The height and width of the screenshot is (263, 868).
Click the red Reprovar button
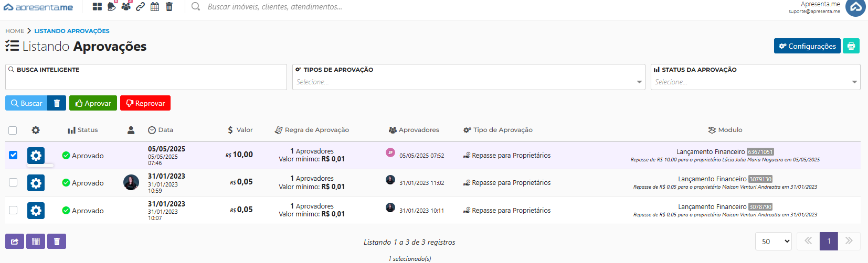pos(145,103)
